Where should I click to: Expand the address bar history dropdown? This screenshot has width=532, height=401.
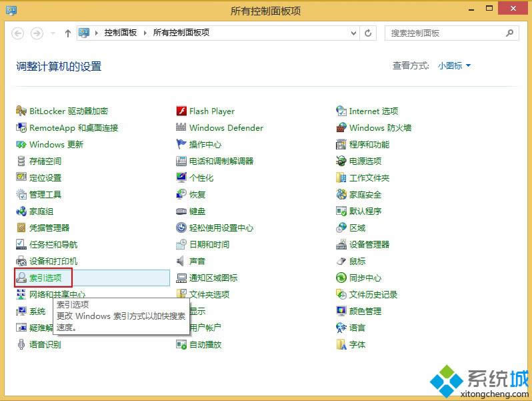click(x=353, y=33)
